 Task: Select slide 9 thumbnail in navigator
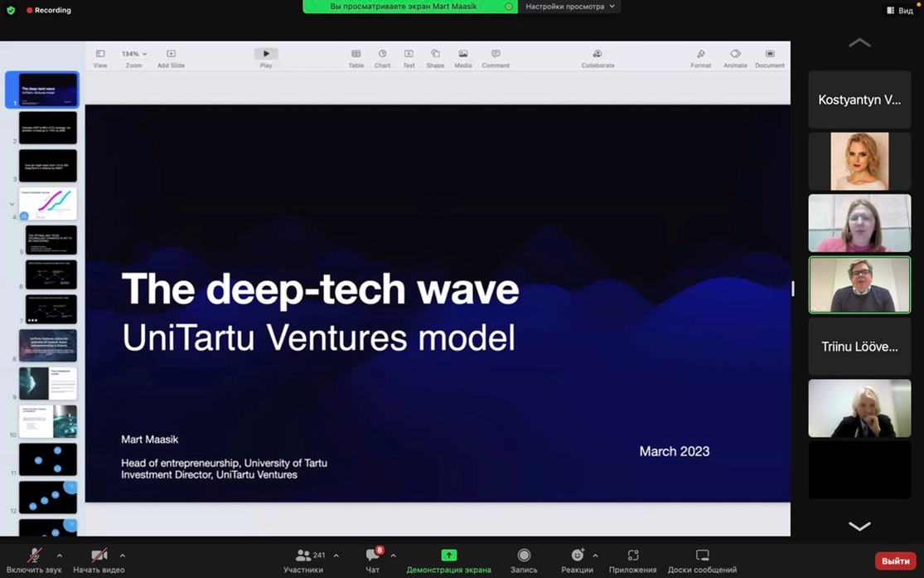(48, 383)
